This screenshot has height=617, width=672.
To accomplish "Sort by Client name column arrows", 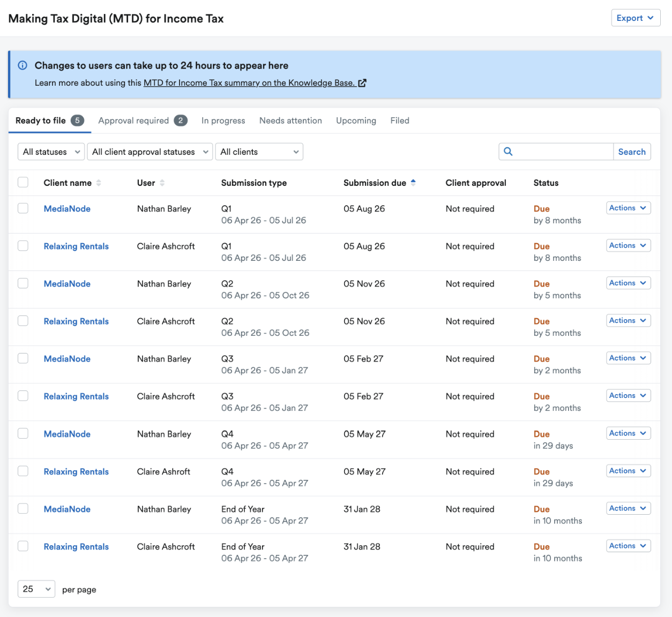I will [x=99, y=183].
